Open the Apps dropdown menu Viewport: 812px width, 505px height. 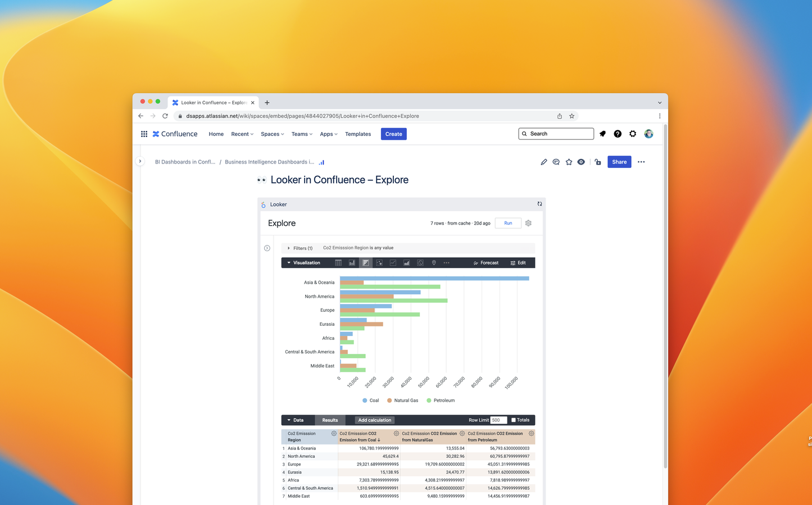click(329, 134)
